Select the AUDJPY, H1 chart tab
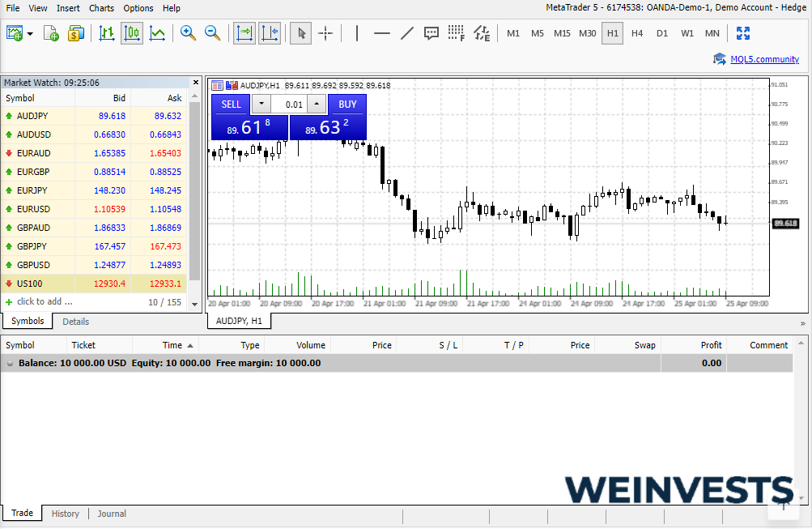This screenshot has width=812, height=529. [x=239, y=322]
